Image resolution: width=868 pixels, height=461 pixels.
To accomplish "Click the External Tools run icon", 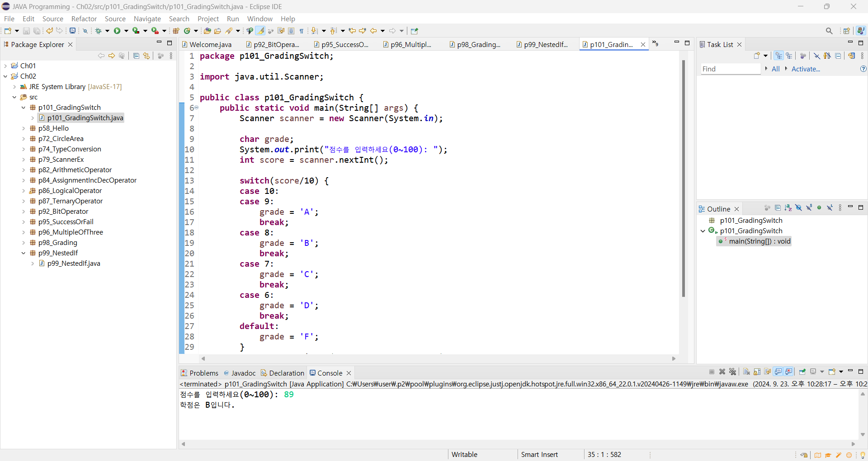I will pos(155,31).
